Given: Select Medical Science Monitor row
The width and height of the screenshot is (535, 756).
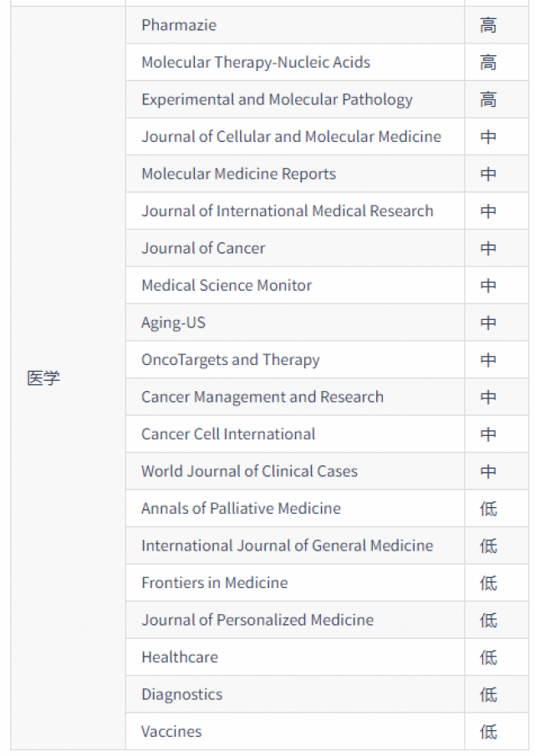Looking at the screenshot, I should point(227,286).
